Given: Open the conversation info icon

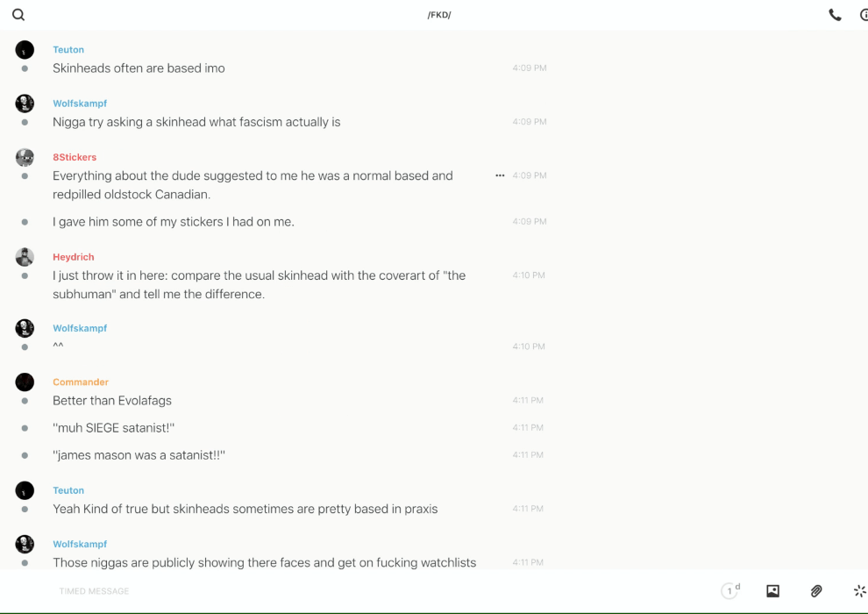Looking at the screenshot, I should coord(864,15).
